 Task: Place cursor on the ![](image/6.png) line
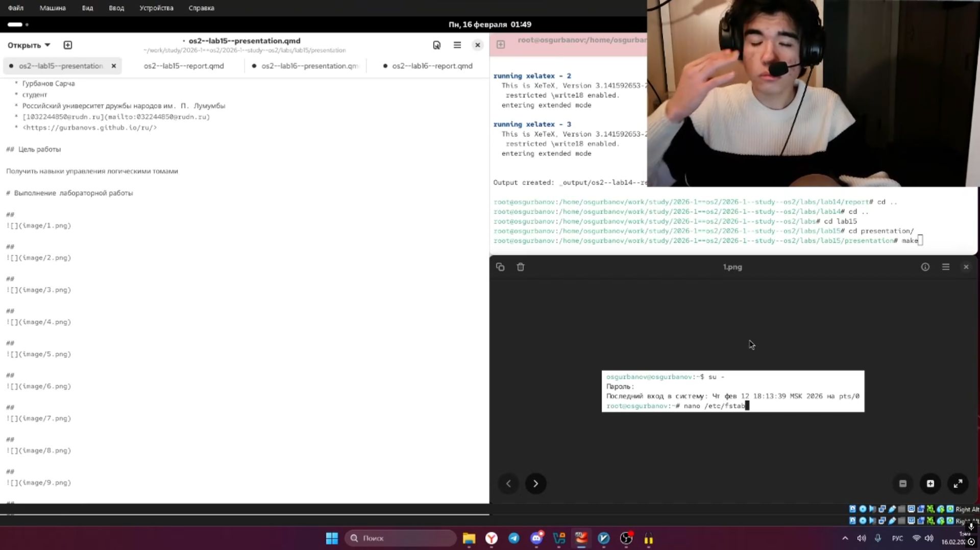pyautogui.click(x=39, y=386)
